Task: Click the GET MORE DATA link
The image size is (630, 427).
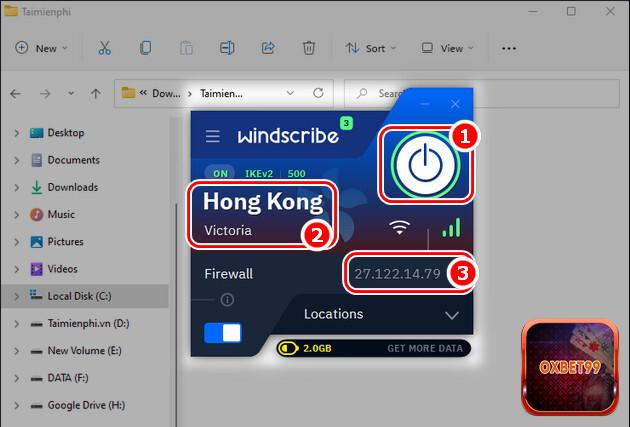Action: click(x=425, y=348)
